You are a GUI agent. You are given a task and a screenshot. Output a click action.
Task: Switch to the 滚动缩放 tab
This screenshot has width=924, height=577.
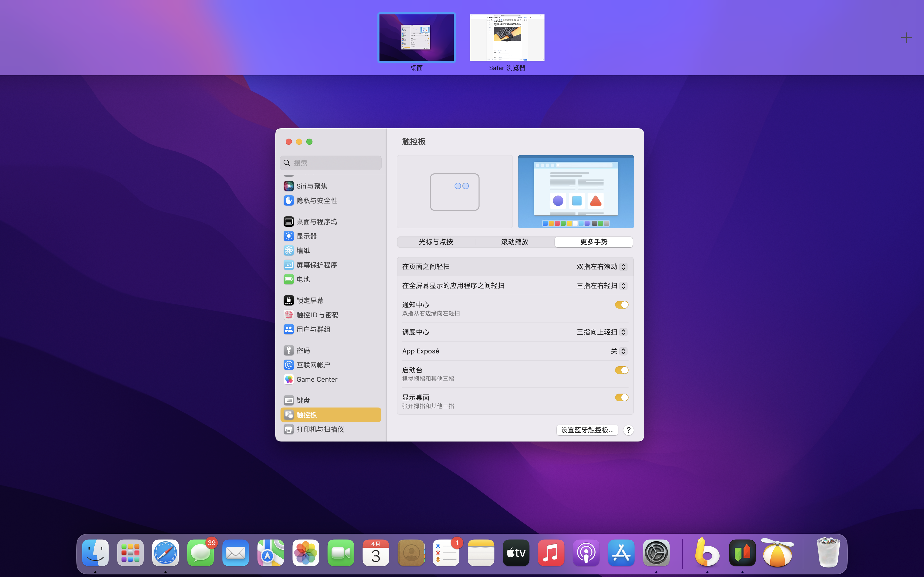[514, 242]
